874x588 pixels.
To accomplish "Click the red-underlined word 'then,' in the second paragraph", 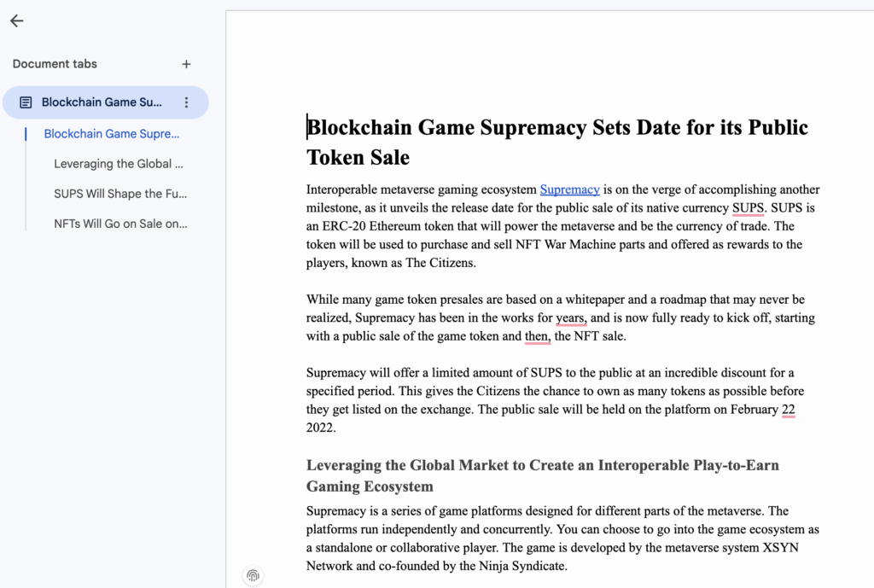I will 537,336.
